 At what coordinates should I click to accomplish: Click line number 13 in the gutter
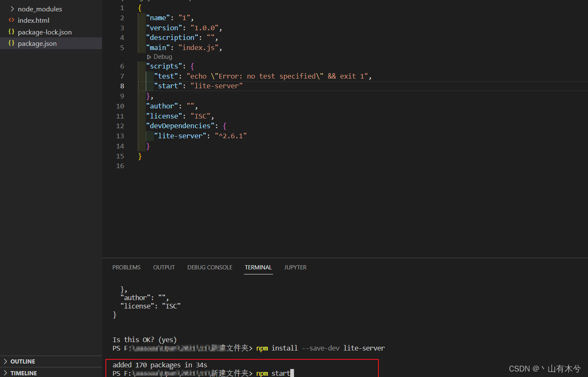tap(120, 136)
